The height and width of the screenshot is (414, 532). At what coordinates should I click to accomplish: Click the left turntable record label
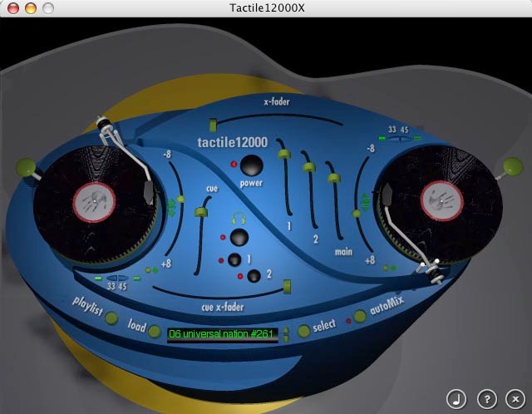pyautogui.click(x=94, y=202)
